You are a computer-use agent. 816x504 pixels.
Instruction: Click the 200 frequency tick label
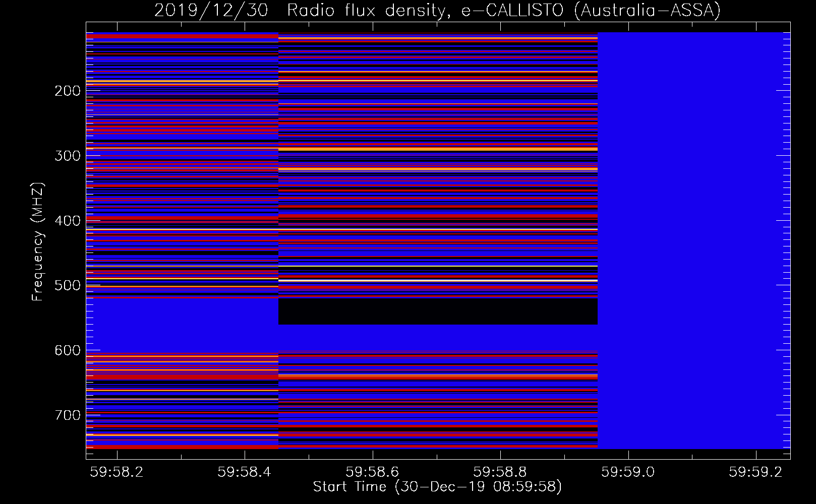click(x=68, y=91)
